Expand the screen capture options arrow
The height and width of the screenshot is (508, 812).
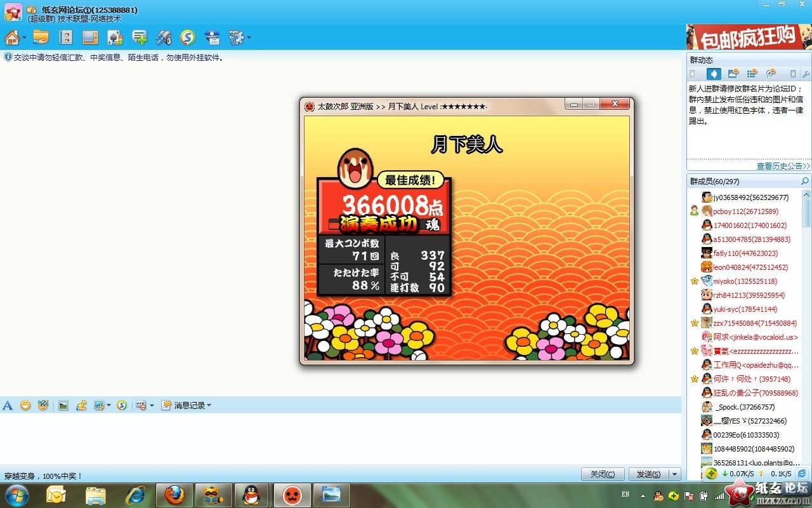108,405
